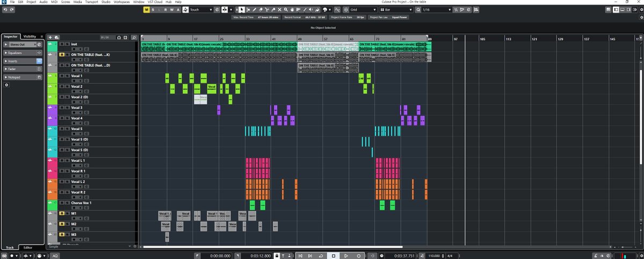Switch to the Inspector tab
The image size is (644, 259).
pyautogui.click(x=11, y=36)
